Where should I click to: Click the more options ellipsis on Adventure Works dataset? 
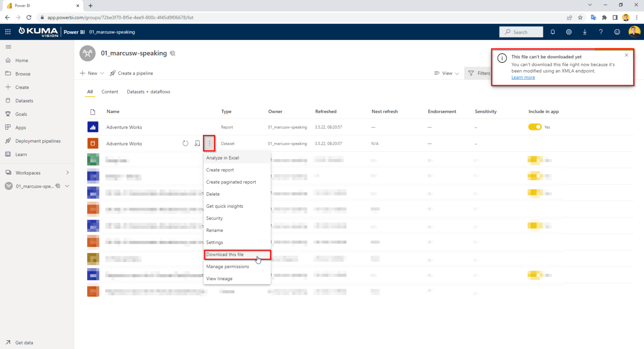pyautogui.click(x=209, y=143)
